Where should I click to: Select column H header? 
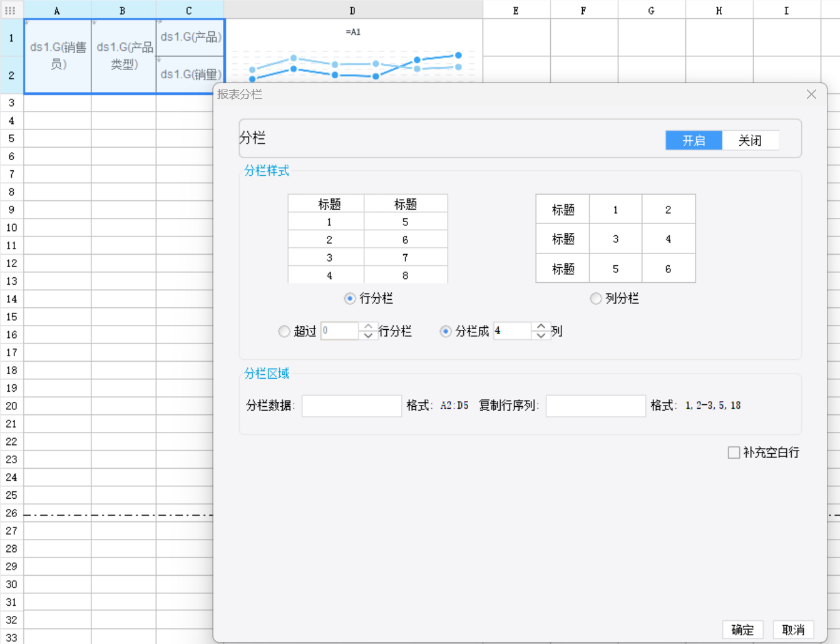click(x=720, y=10)
